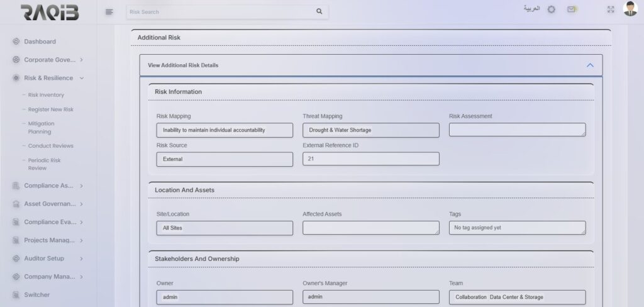
Task: Click the hamburger menu icon to collapse sidebar
Action: tap(109, 11)
